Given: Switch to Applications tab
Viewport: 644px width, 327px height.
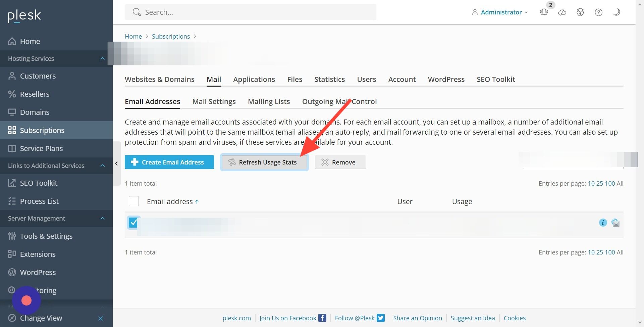Looking at the screenshot, I should click(254, 79).
